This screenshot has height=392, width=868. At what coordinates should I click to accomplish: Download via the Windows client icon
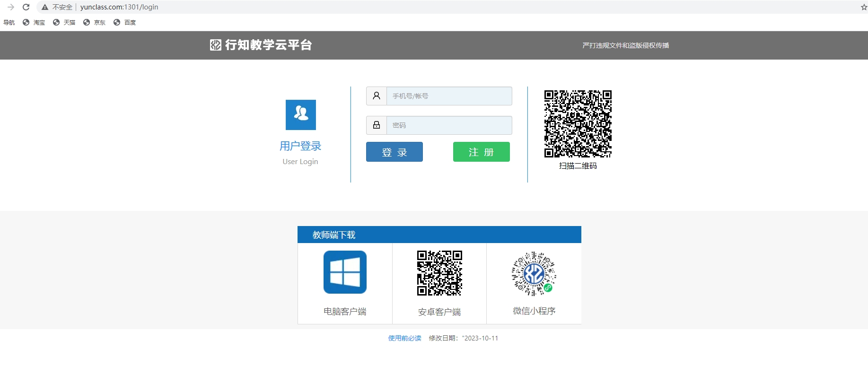click(x=345, y=272)
